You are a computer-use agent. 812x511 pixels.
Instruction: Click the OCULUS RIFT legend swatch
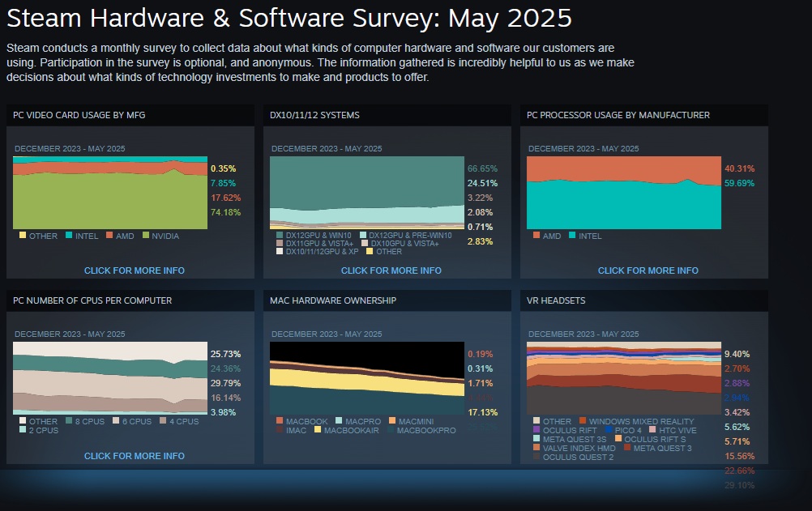536,429
